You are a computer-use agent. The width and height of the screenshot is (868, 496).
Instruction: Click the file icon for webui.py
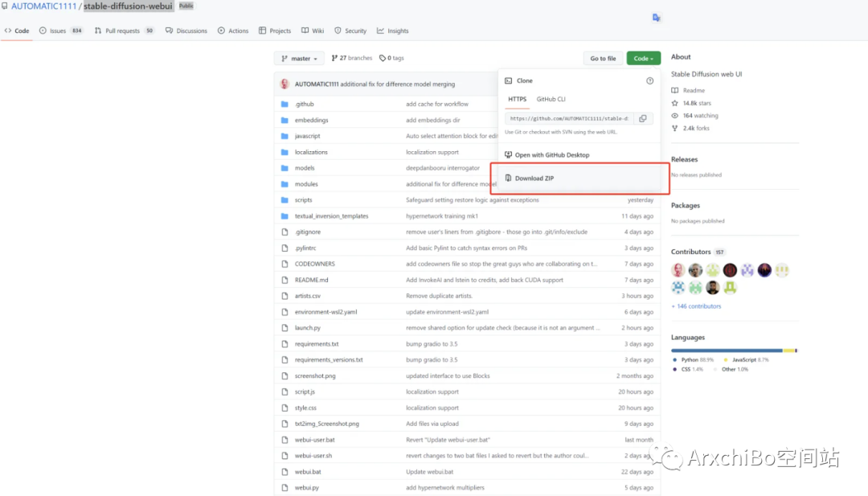pos(285,488)
